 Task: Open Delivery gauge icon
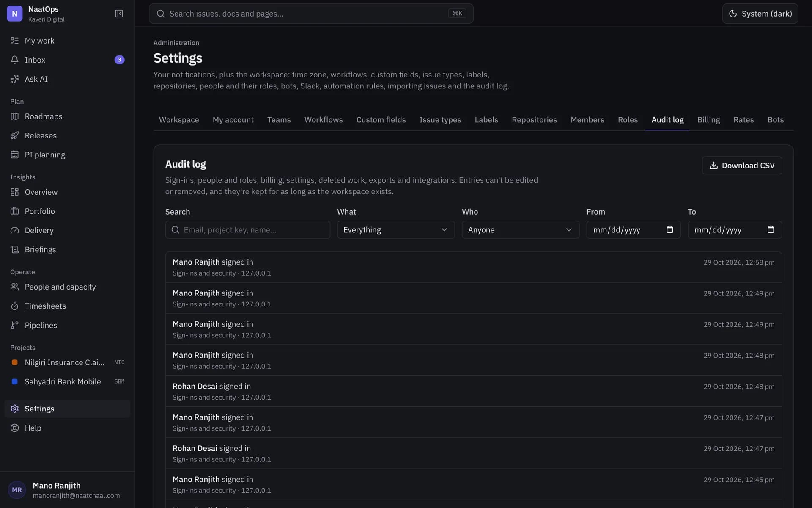click(15, 230)
